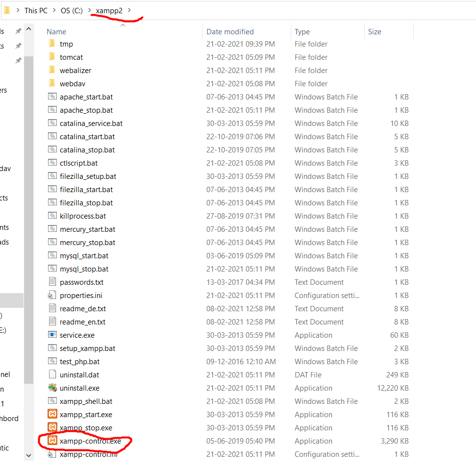Sort files by the Type column header

point(302,31)
